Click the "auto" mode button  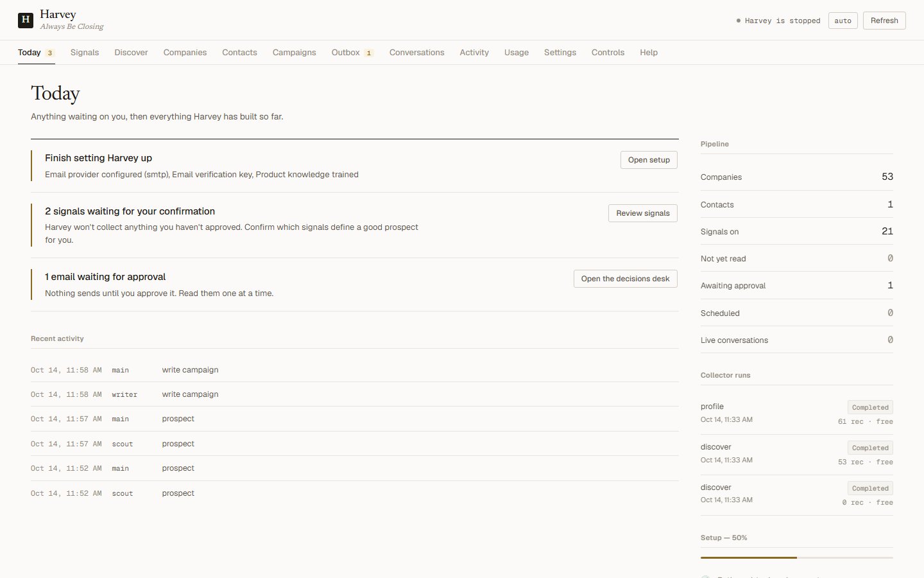pos(843,21)
